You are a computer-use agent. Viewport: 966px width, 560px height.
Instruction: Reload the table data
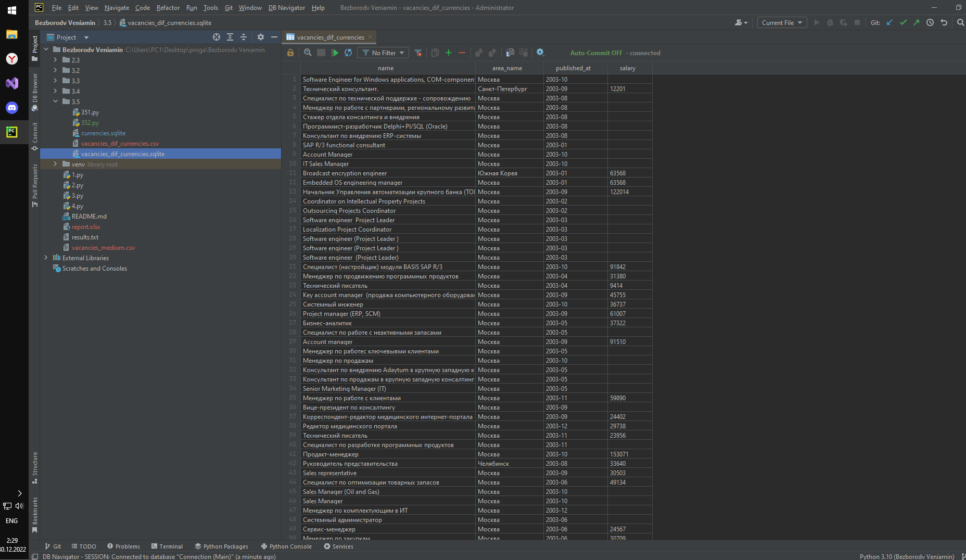pos(348,53)
